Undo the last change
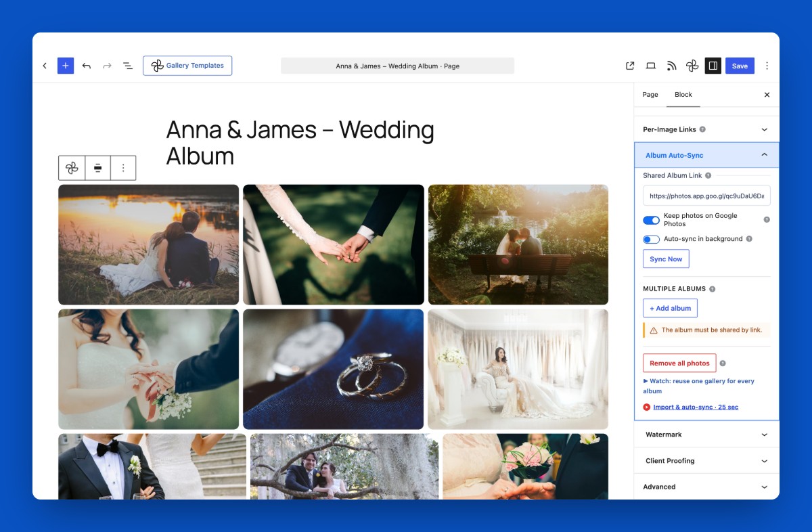The image size is (812, 532). point(87,66)
